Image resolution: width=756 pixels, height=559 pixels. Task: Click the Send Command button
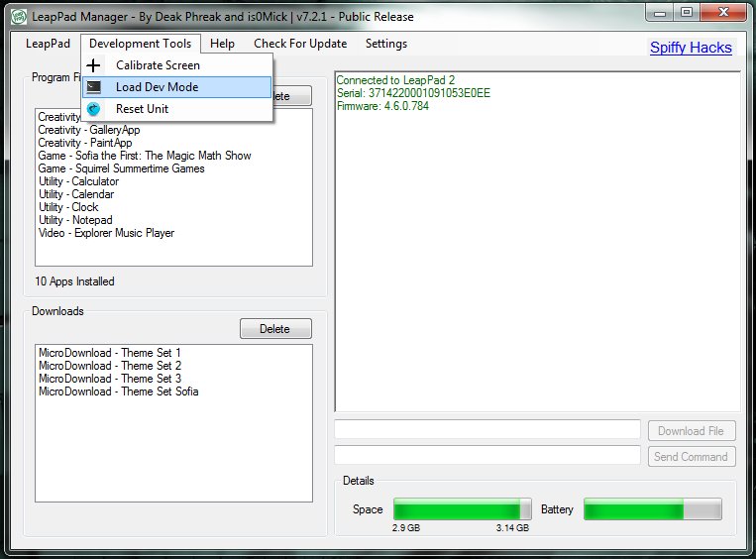(692, 457)
